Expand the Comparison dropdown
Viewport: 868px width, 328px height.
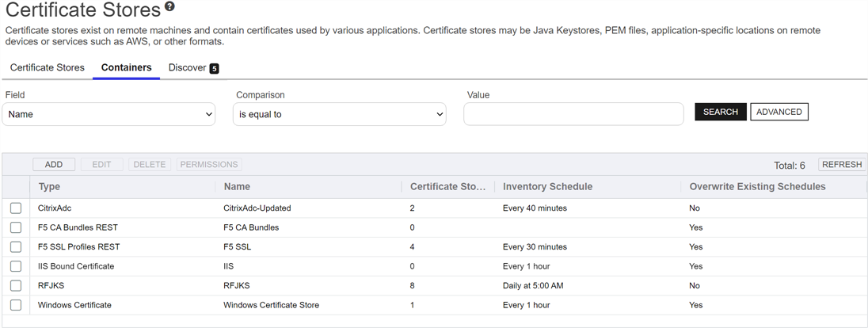coord(340,114)
